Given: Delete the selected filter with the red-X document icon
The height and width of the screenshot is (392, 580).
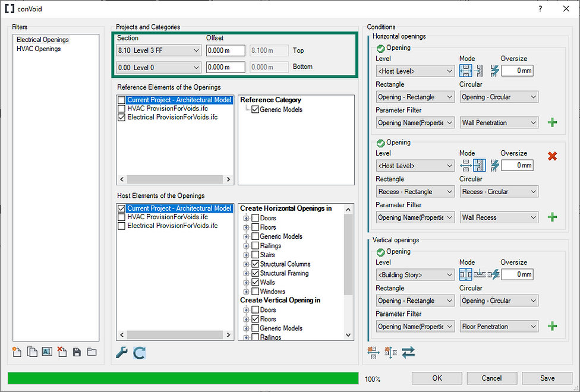Looking at the screenshot, I should [62, 352].
